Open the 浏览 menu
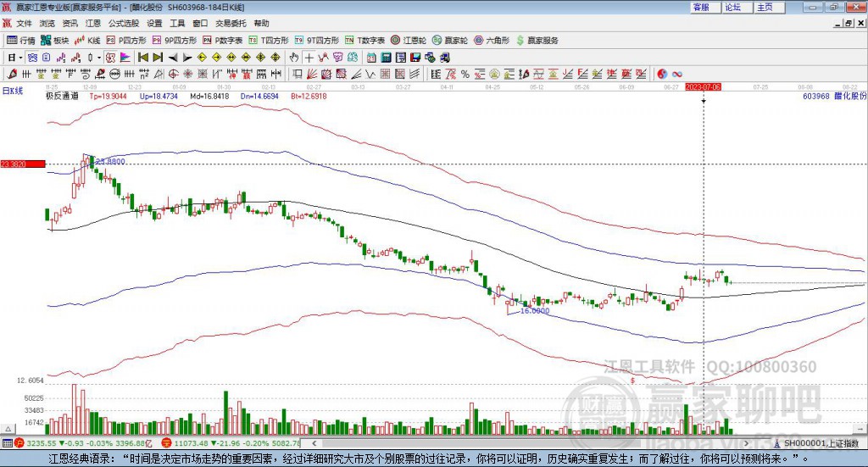Screen dimensions: 868x467 click(x=47, y=23)
